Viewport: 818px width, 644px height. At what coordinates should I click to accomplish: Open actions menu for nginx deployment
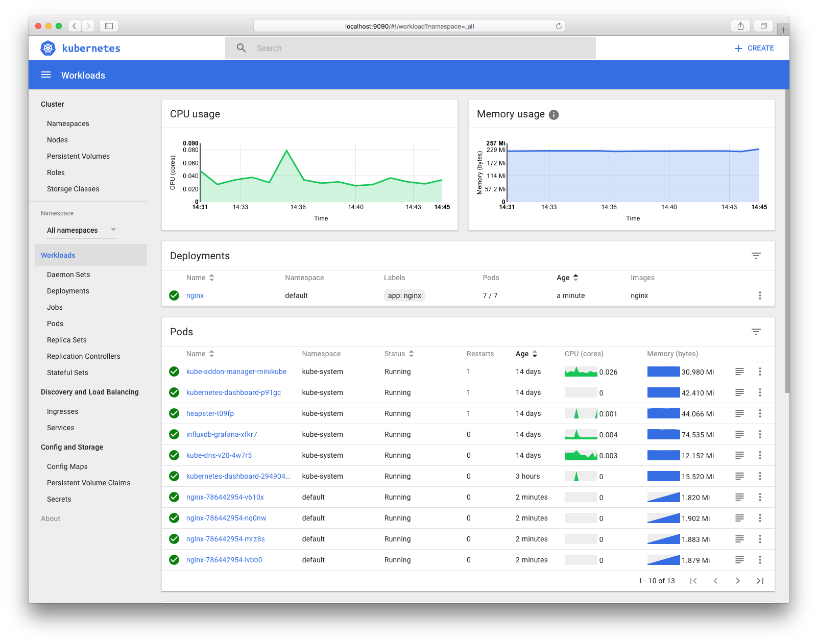click(760, 295)
